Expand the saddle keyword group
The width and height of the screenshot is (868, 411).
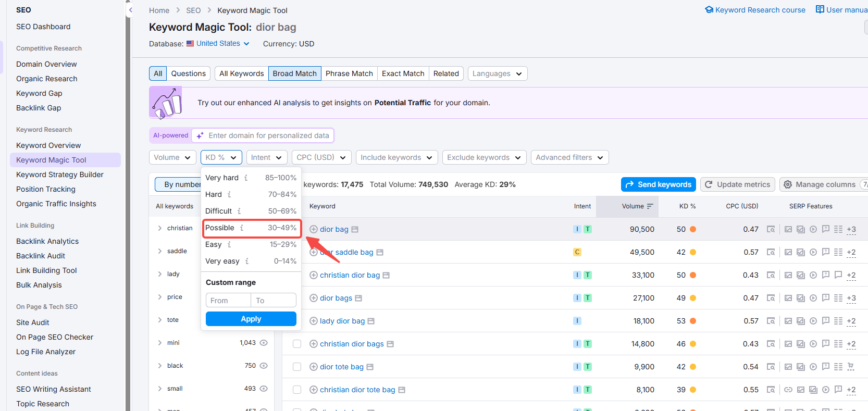160,251
